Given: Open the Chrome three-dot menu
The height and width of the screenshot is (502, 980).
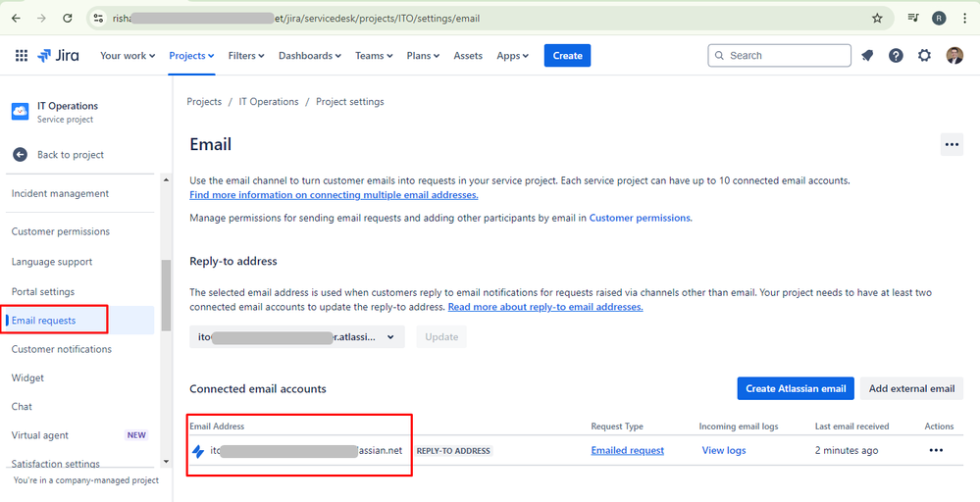Looking at the screenshot, I should point(964,18).
